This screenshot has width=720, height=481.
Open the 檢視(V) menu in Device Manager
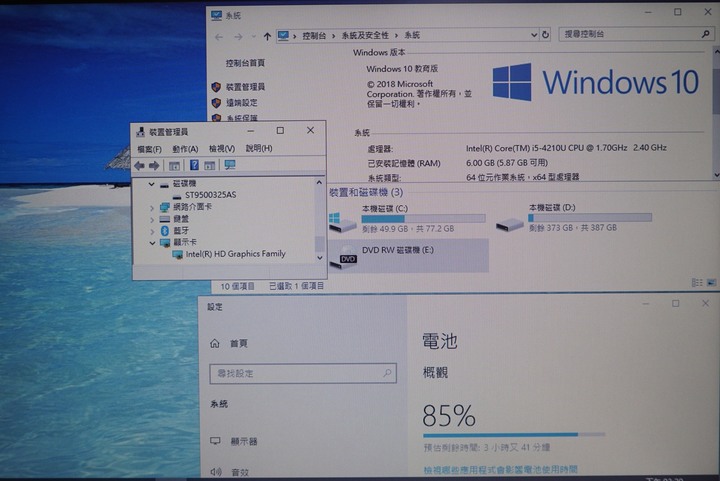click(222, 149)
